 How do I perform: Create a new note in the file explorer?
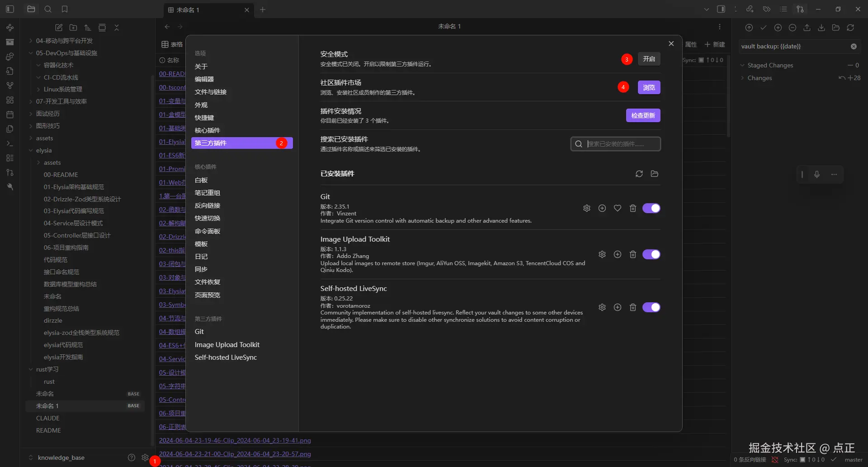tap(59, 28)
